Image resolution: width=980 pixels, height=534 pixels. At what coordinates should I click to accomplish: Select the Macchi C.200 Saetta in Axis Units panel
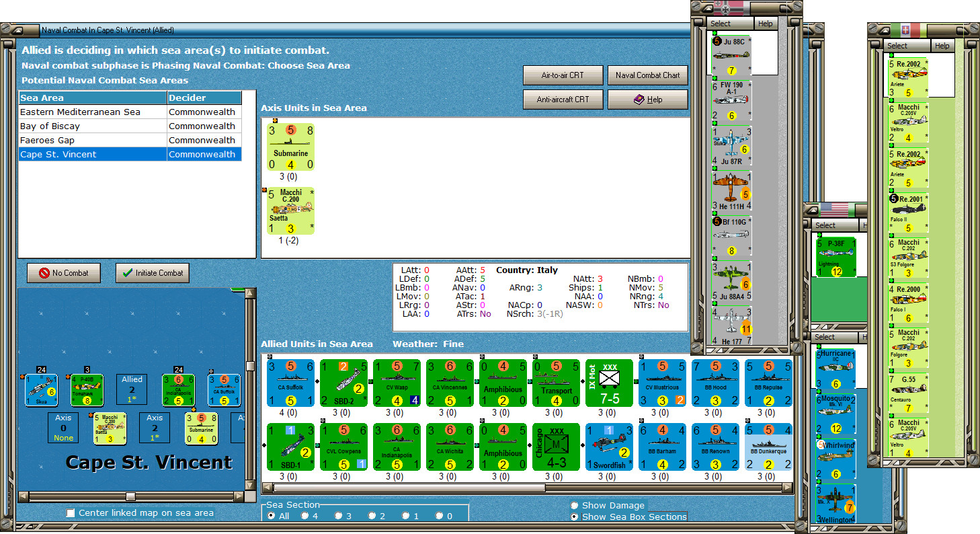point(291,211)
